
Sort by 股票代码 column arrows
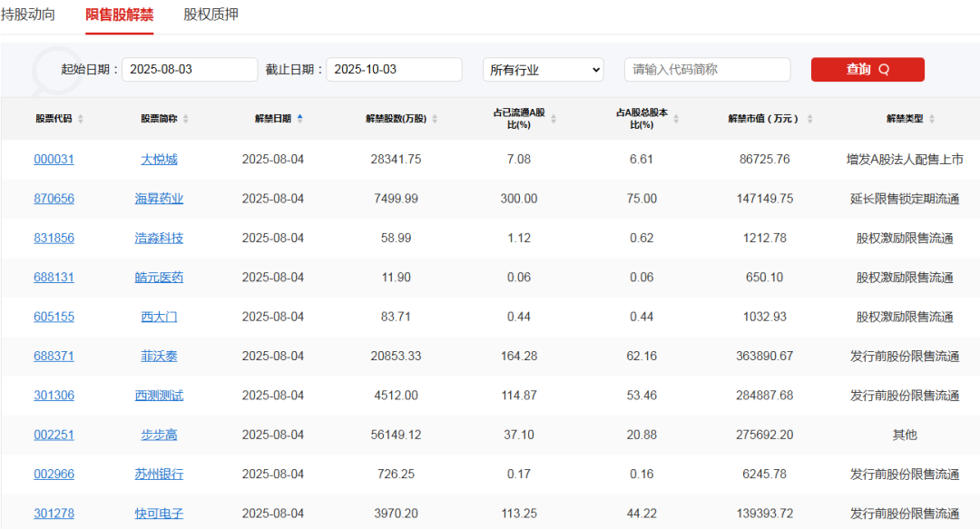click(81, 119)
